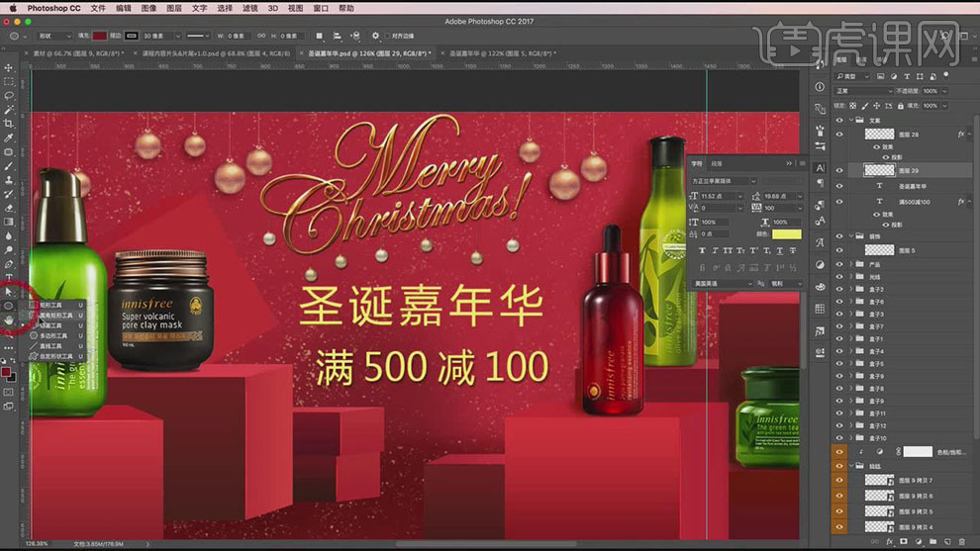Viewport: 980px width, 551px height.
Task: Select the Eraser tool
Action: pyautogui.click(x=9, y=208)
